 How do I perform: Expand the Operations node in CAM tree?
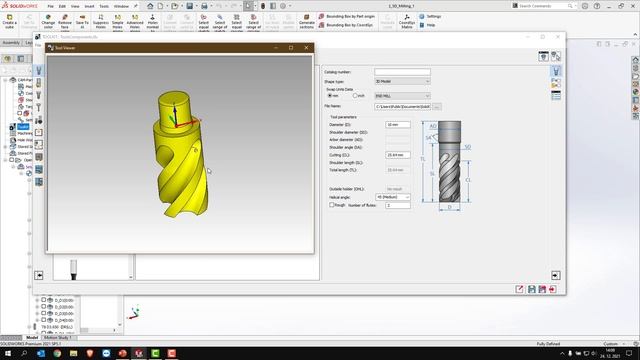tap(5, 160)
